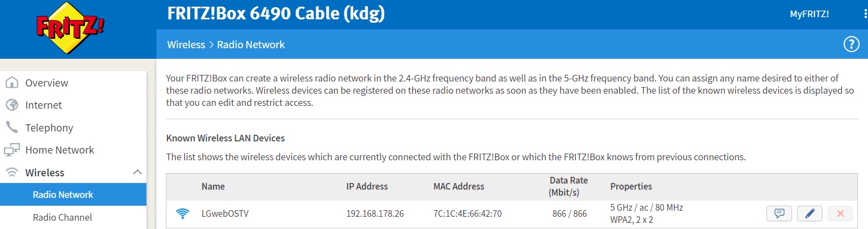
Task: Sort the device list by IP Address column
Action: [x=367, y=186]
